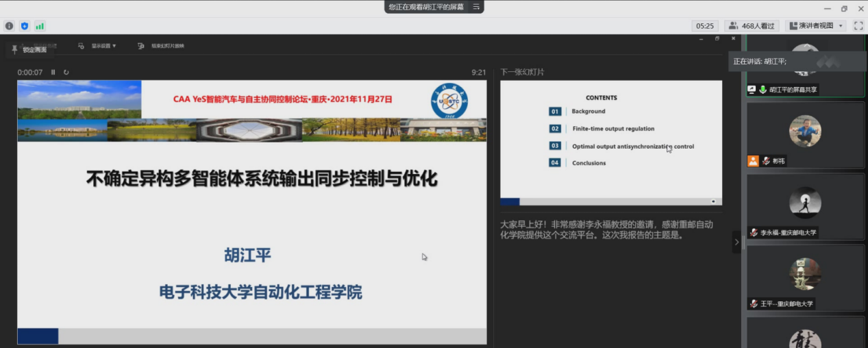Image resolution: width=868 pixels, height=348 pixels.
Task: Click the meeting info icon
Action: tap(9, 26)
